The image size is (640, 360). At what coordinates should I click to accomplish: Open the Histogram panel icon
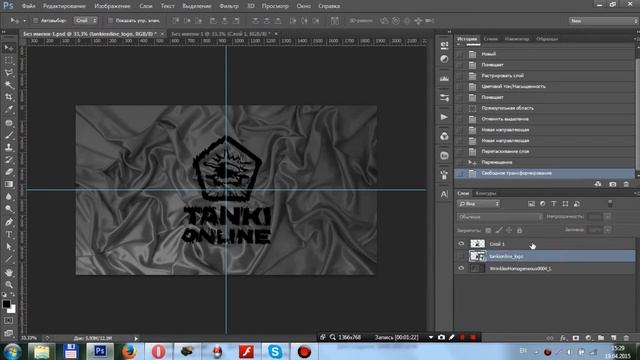(444, 78)
